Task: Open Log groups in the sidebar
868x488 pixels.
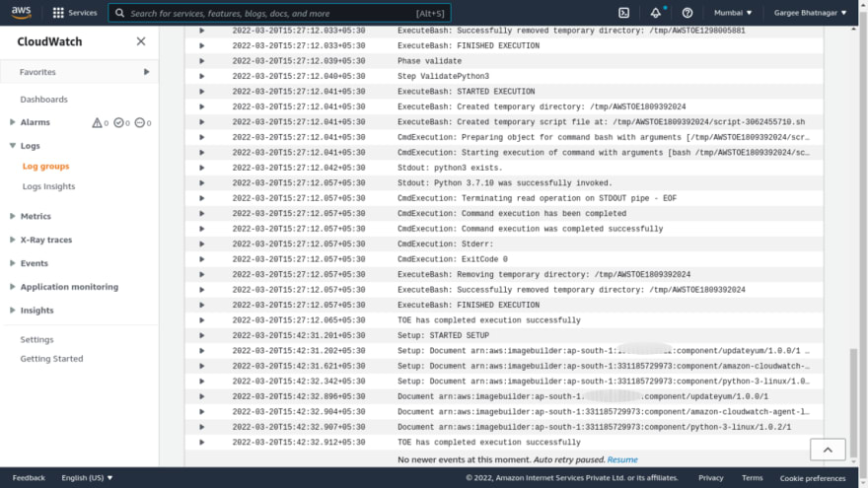Action: click(46, 166)
